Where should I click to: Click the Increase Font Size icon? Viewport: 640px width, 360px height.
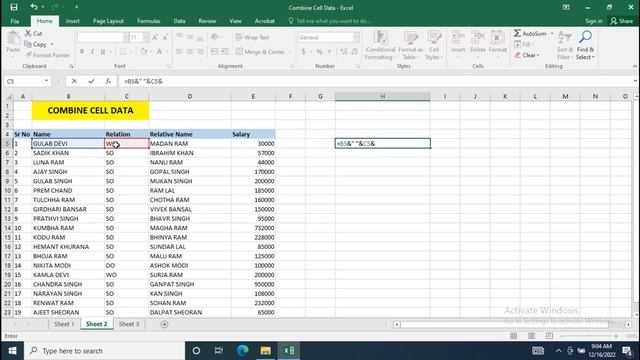tap(155, 37)
